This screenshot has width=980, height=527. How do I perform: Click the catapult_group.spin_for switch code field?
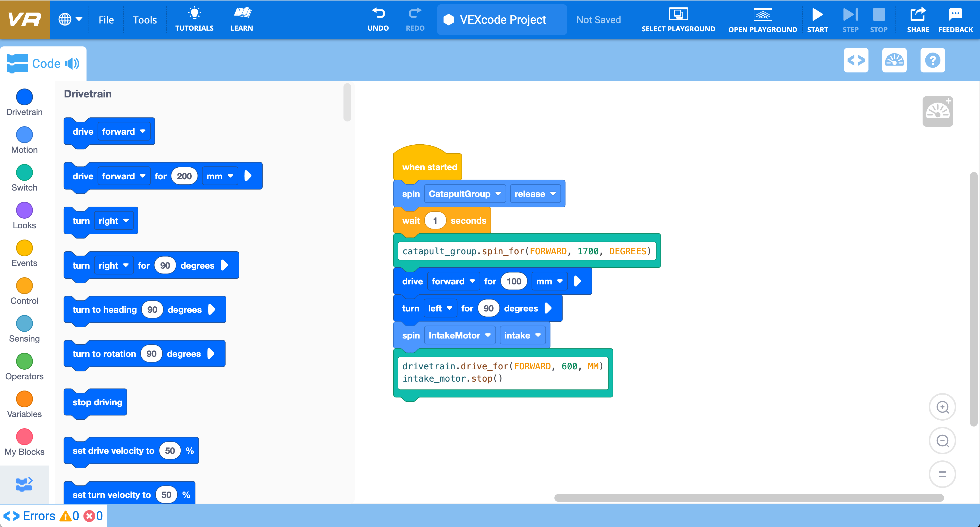527,251
